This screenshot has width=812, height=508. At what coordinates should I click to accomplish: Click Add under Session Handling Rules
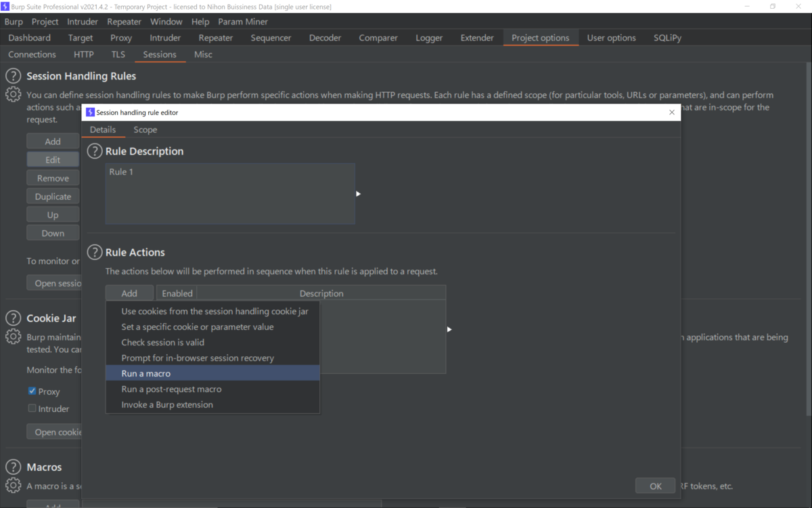[53, 141]
